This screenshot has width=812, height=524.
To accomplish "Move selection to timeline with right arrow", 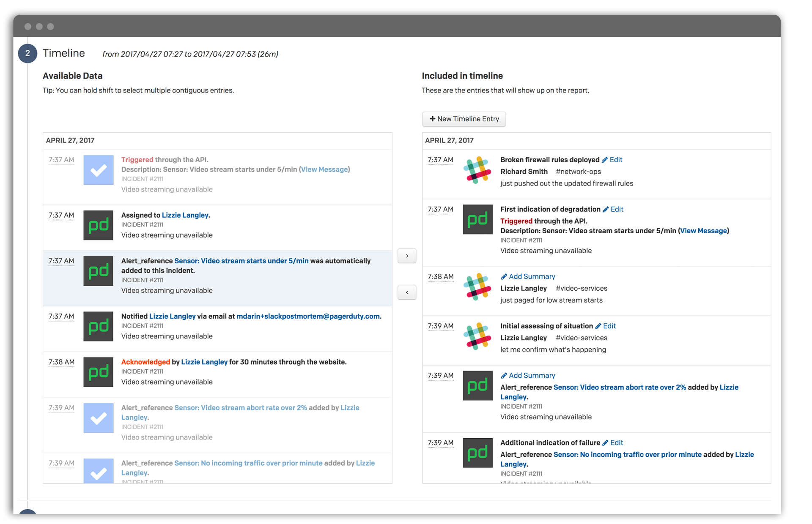I will (x=407, y=256).
